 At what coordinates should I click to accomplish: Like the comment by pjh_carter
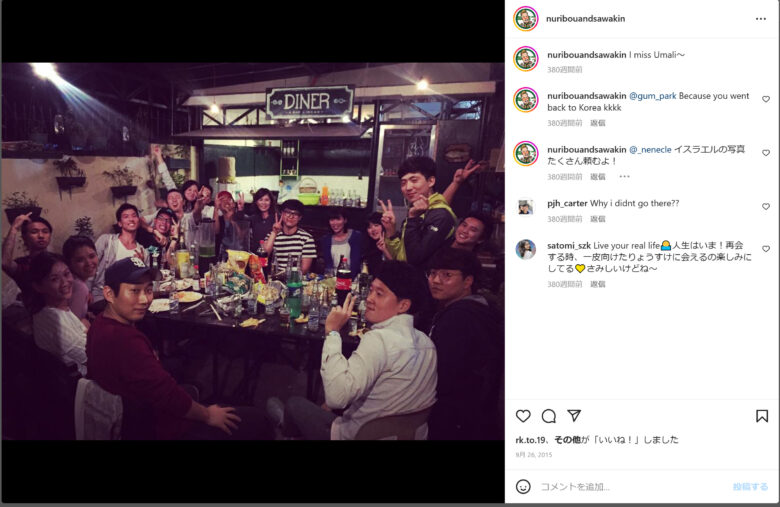click(766, 206)
